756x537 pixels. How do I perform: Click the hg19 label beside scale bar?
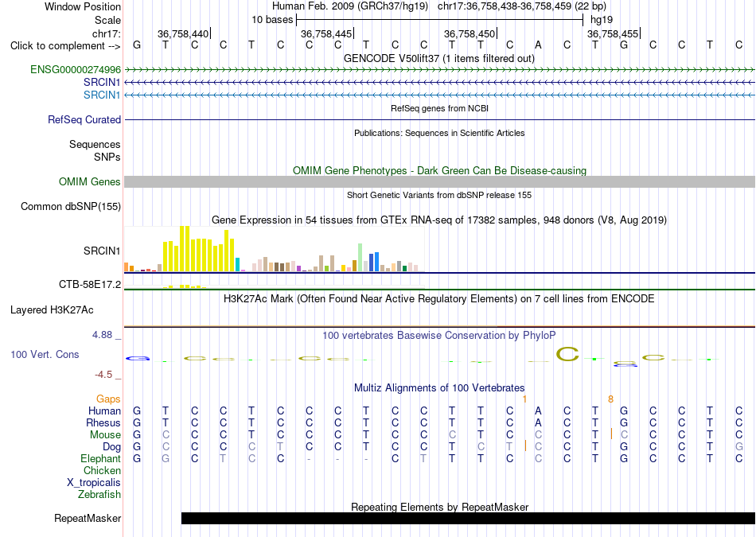tap(602, 20)
